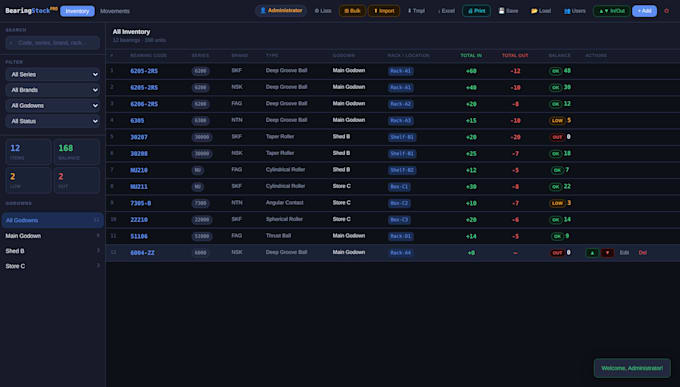Click the Welcome, Administrator toast notification
680x387 pixels.
(632, 368)
